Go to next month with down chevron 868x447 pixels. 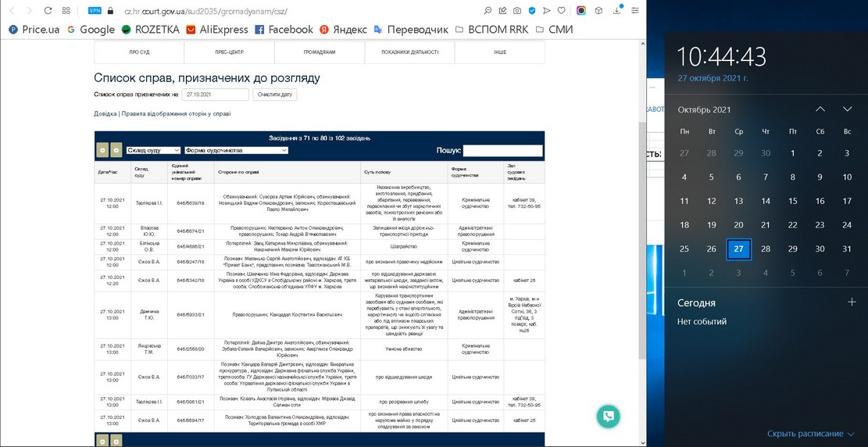pyautogui.click(x=847, y=109)
